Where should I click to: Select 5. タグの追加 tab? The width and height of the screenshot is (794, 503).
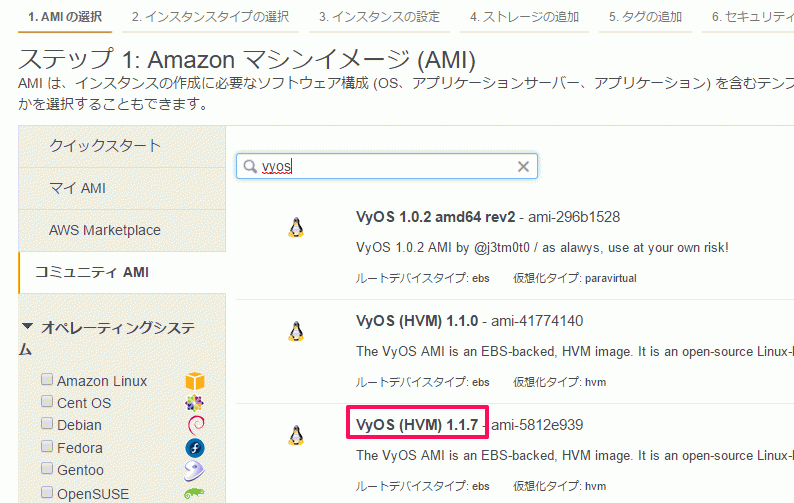click(x=645, y=17)
